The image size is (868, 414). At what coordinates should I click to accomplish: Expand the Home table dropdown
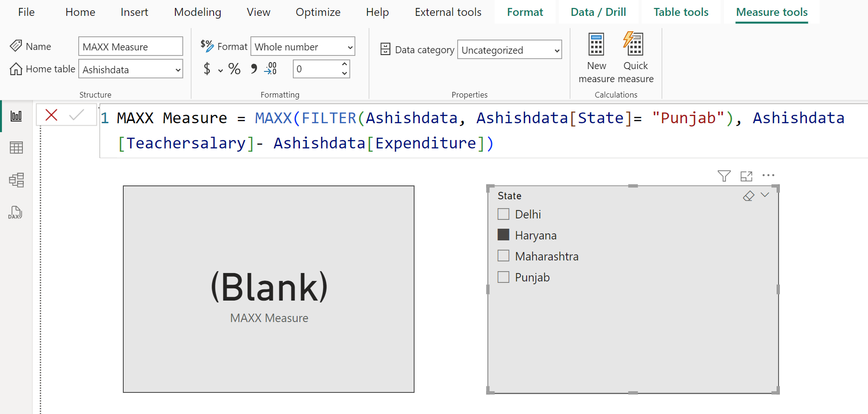[131, 70]
